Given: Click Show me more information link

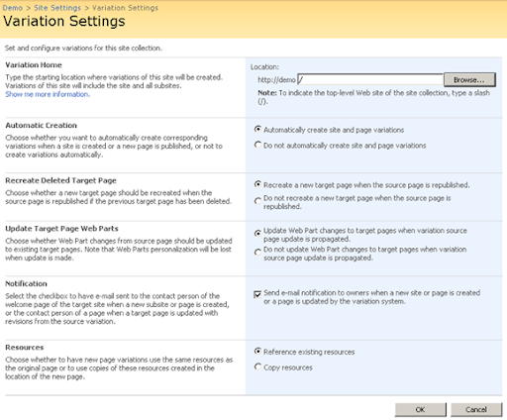Looking at the screenshot, I should (48, 94).
